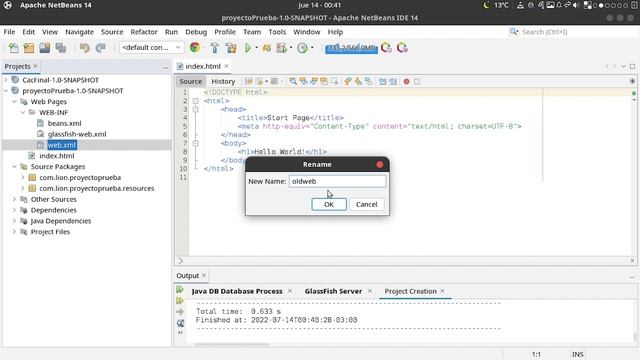
Task: Select index.html in the project tree
Action: click(x=57, y=156)
